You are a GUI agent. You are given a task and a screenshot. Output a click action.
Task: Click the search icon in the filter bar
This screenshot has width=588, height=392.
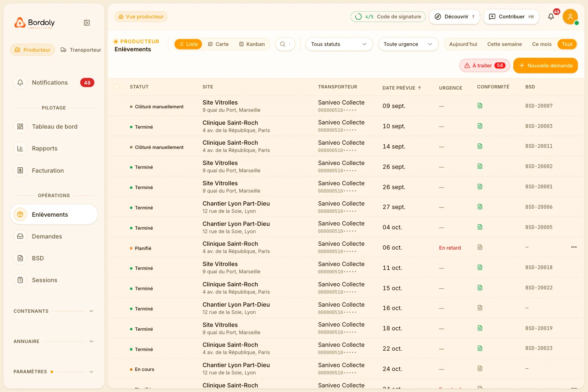click(x=283, y=44)
